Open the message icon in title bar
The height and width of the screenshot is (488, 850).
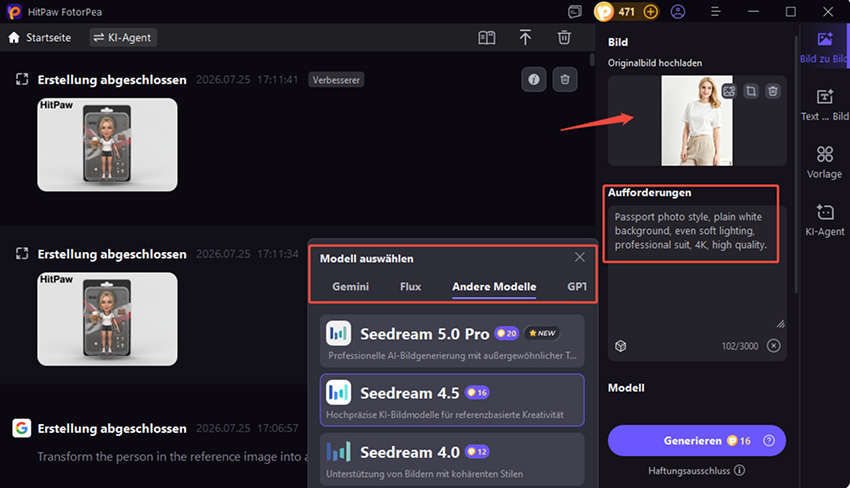coord(575,11)
